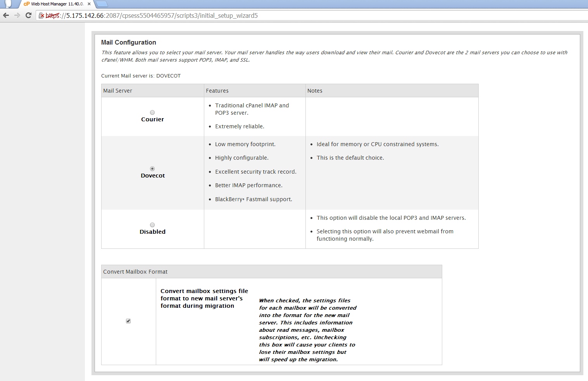Reload the page with the refresh icon
Viewport: 588px width, 381px height.
[x=28, y=16]
